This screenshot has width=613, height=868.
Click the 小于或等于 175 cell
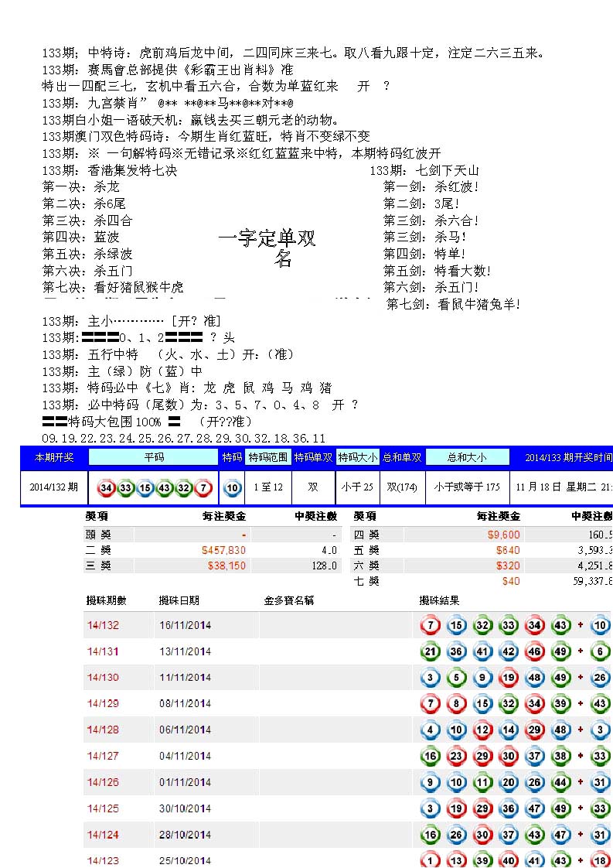click(467, 487)
